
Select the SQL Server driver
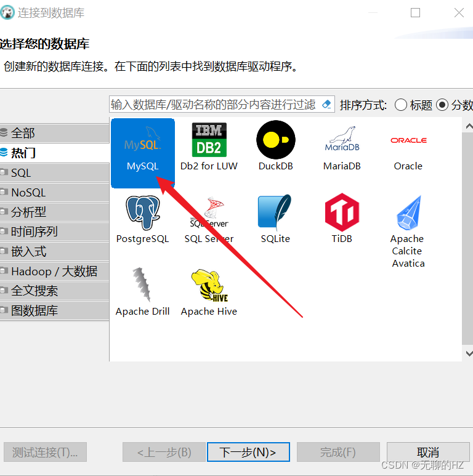(209, 220)
